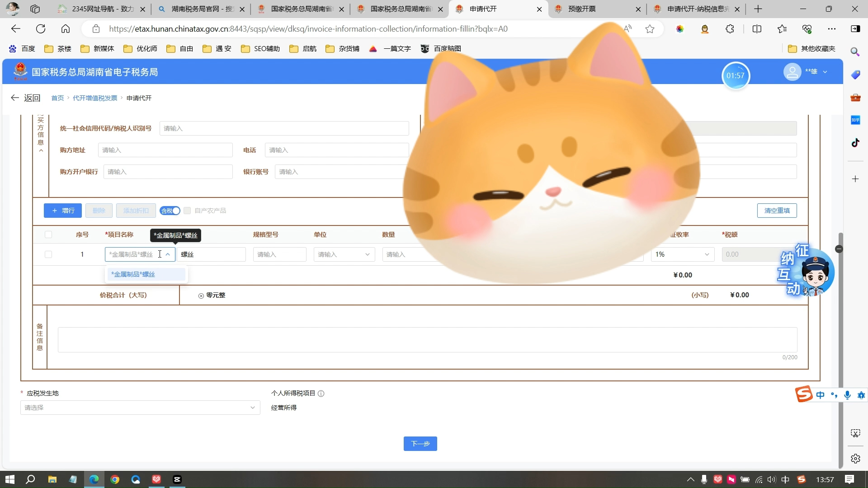868x488 pixels.
Task: Open taskbar search magnifier
Action: tap(30, 479)
